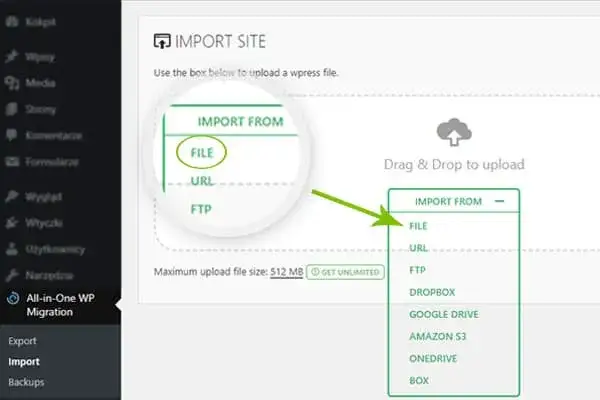Click the Wtyczki plugin icon

point(12,222)
